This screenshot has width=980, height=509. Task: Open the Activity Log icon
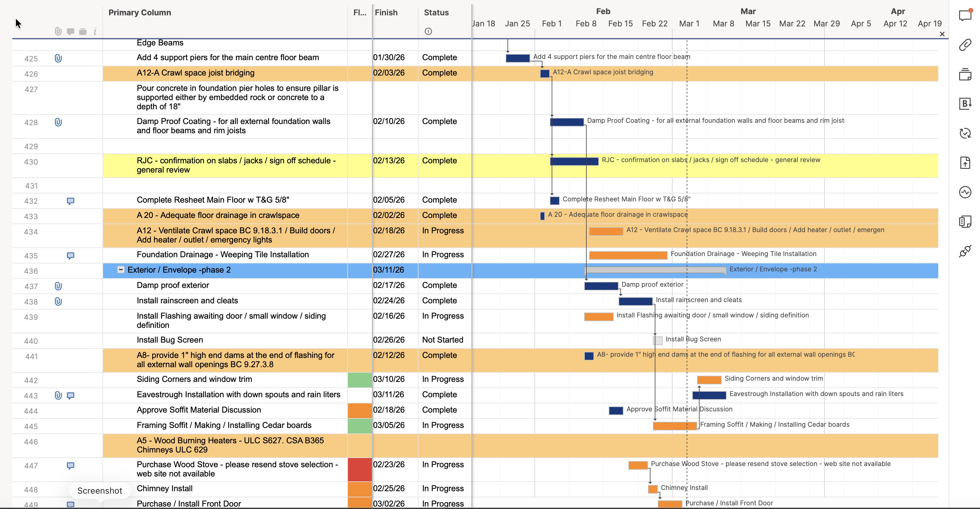(965, 192)
